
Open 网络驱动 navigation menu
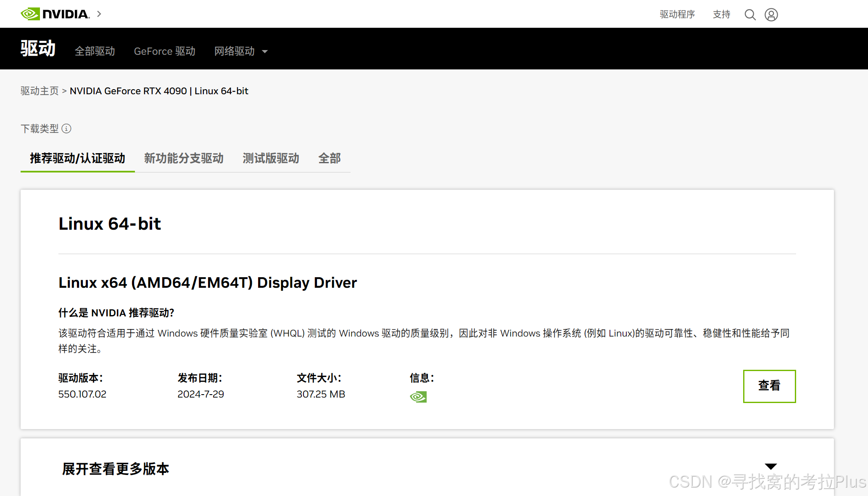point(235,51)
